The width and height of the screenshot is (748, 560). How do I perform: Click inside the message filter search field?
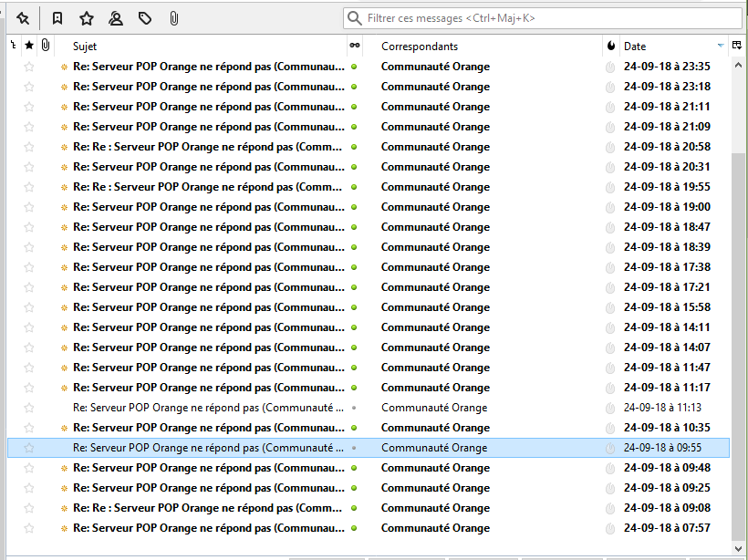[538, 17]
